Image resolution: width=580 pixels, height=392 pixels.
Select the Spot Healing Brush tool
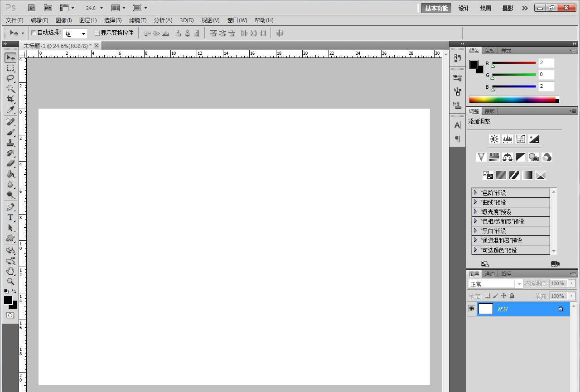click(x=10, y=122)
